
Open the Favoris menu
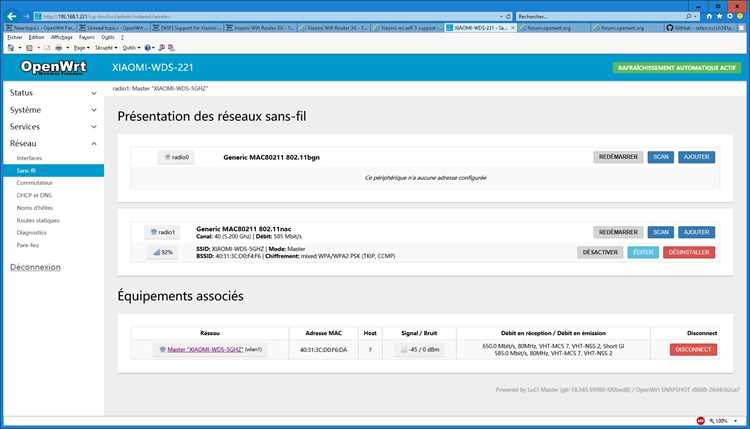click(x=87, y=37)
